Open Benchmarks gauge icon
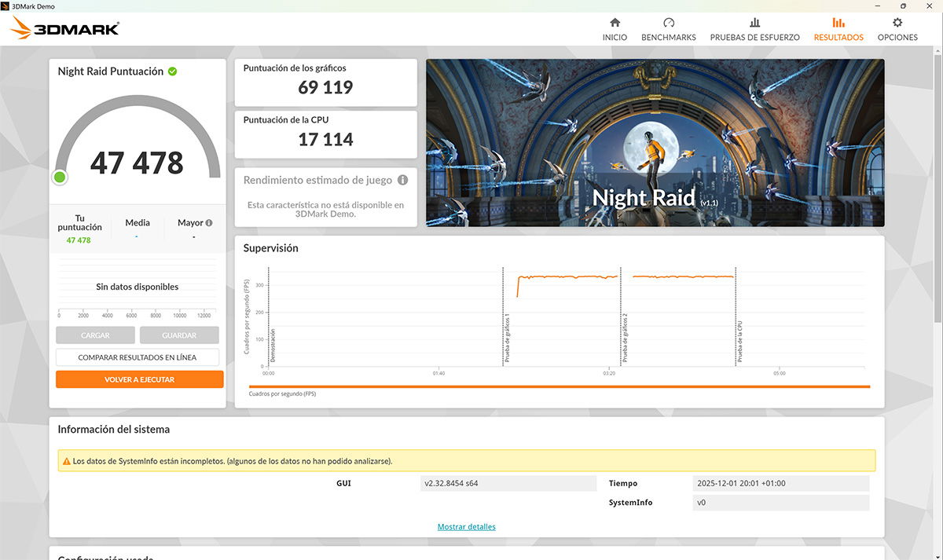Screen dimensions: 943x560 click(669, 23)
